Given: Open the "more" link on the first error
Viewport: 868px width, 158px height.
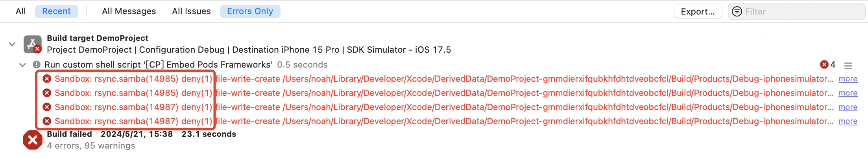Looking at the screenshot, I should [x=848, y=79].
